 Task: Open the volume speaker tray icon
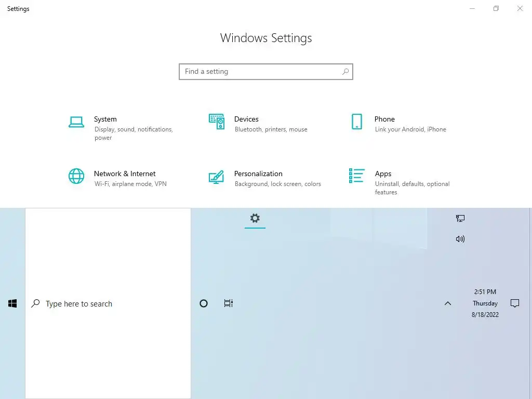coord(460,239)
